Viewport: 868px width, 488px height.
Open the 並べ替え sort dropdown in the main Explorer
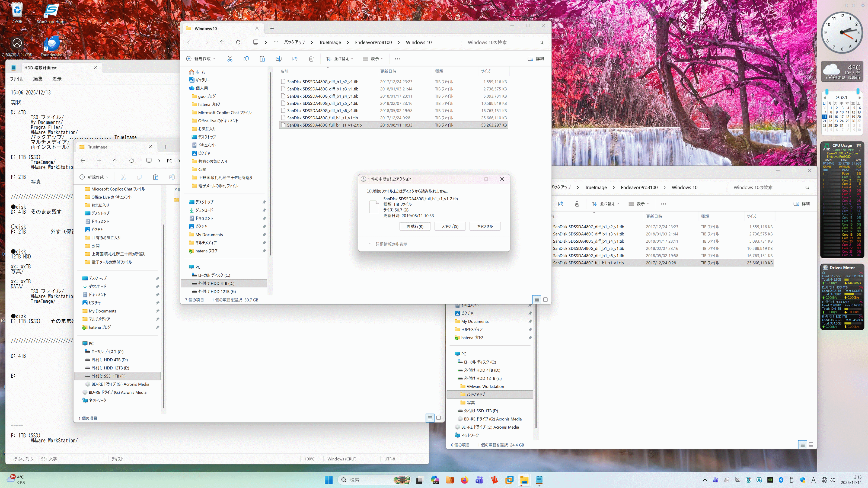340,59
